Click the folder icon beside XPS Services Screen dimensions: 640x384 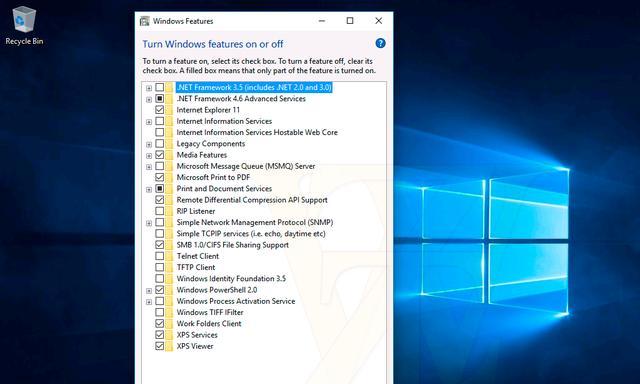169,335
